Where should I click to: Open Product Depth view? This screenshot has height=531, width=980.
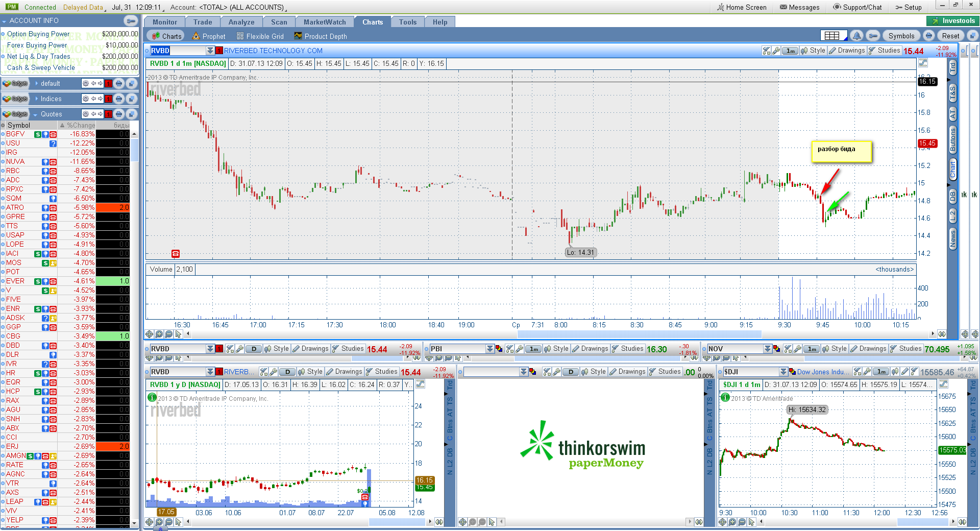(321, 36)
